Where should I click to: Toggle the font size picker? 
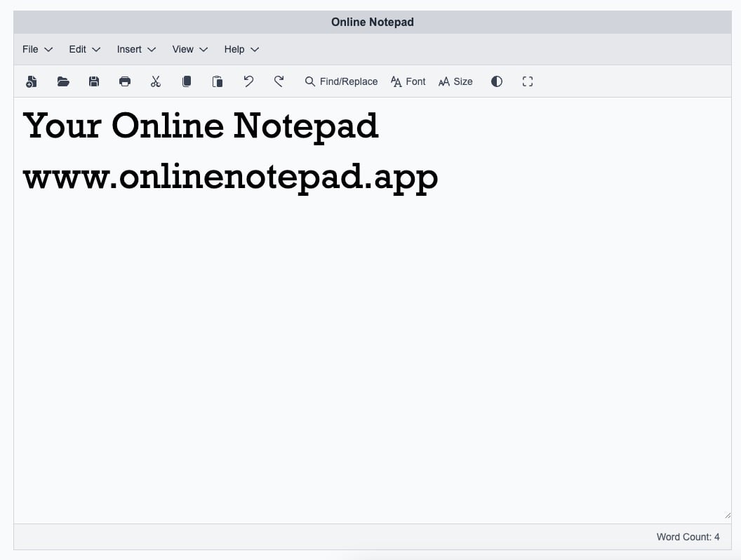(x=455, y=81)
